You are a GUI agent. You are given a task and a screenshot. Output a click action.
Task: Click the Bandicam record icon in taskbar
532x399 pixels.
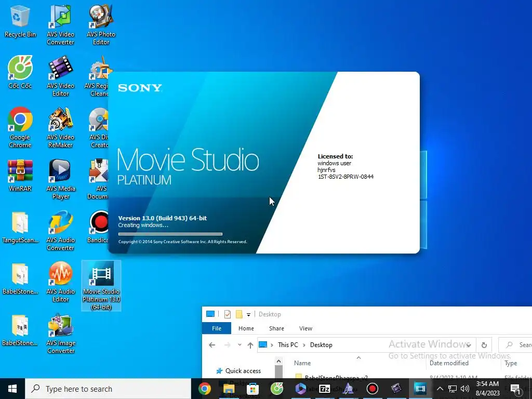372,389
